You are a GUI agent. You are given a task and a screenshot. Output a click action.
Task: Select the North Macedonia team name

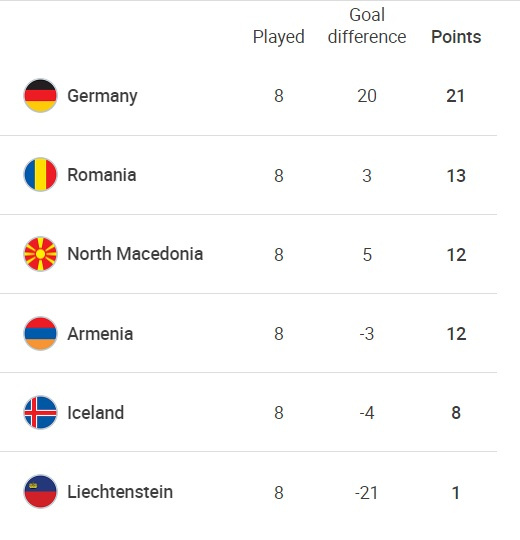[x=135, y=254]
